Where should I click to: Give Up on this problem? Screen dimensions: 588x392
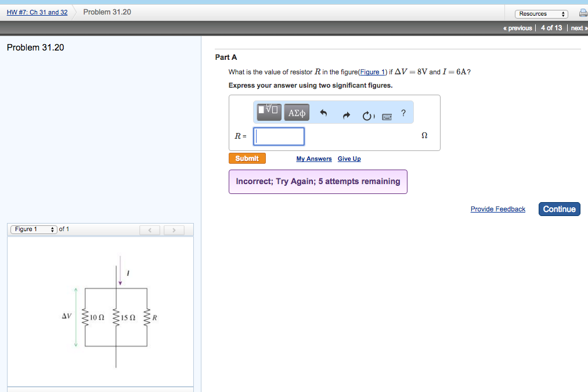pyautogui.click(x=349, y=159)
